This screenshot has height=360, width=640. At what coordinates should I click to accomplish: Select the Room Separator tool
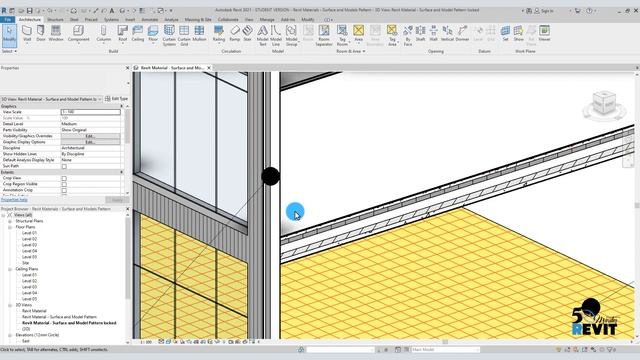pyautogui.click(x=324, y=36)
